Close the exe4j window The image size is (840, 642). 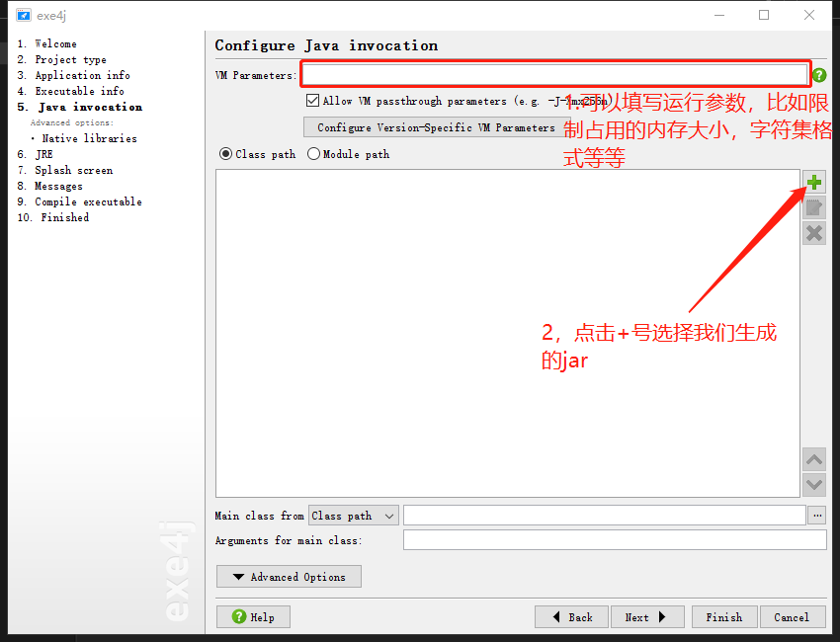point(809,15)
